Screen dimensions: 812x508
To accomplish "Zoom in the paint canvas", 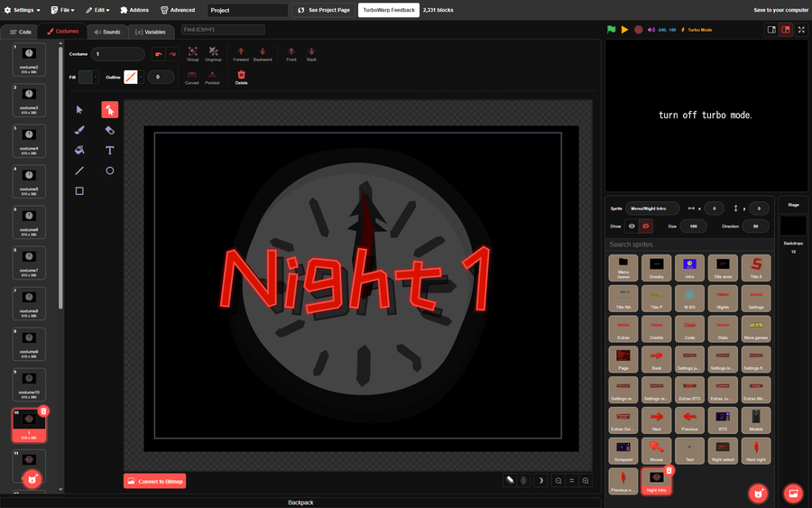I will pos(586,481).
